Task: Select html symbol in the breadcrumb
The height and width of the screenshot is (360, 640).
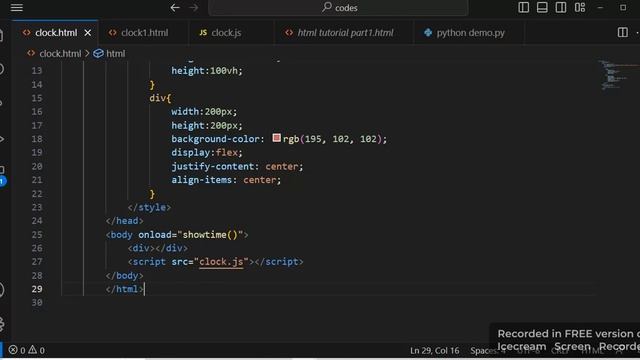Action: [116, 53]
